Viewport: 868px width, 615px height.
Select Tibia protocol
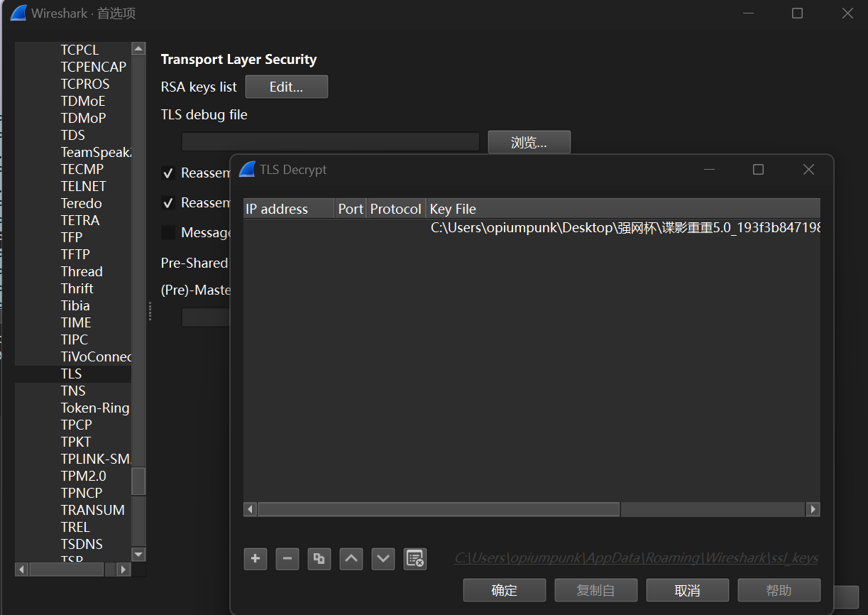[x=75, y=305]
